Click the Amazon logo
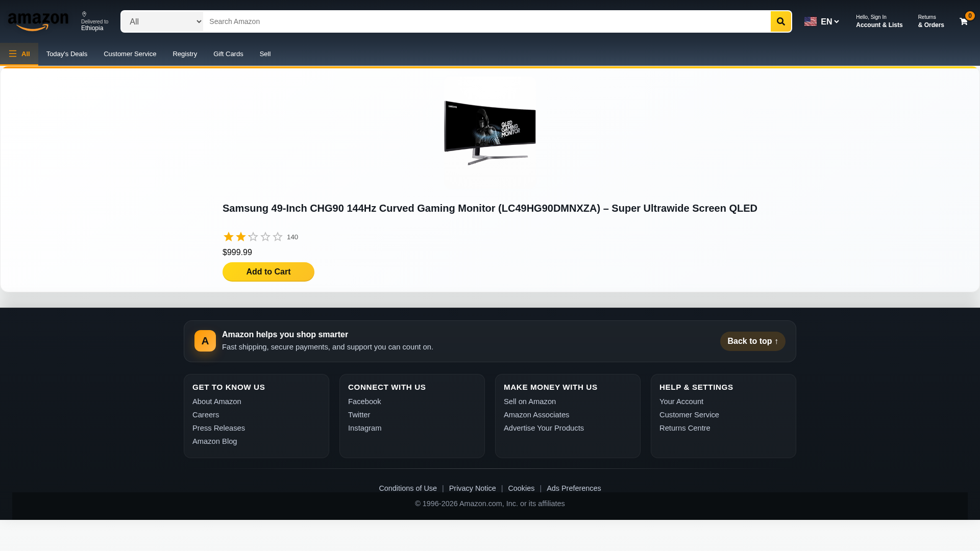The width and height of the screenshot is (980, 551). [x=38, y=21]
